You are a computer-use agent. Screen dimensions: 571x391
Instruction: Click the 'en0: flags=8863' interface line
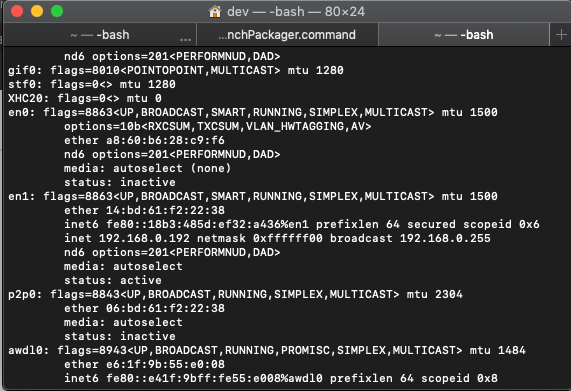tap(253, 112)
